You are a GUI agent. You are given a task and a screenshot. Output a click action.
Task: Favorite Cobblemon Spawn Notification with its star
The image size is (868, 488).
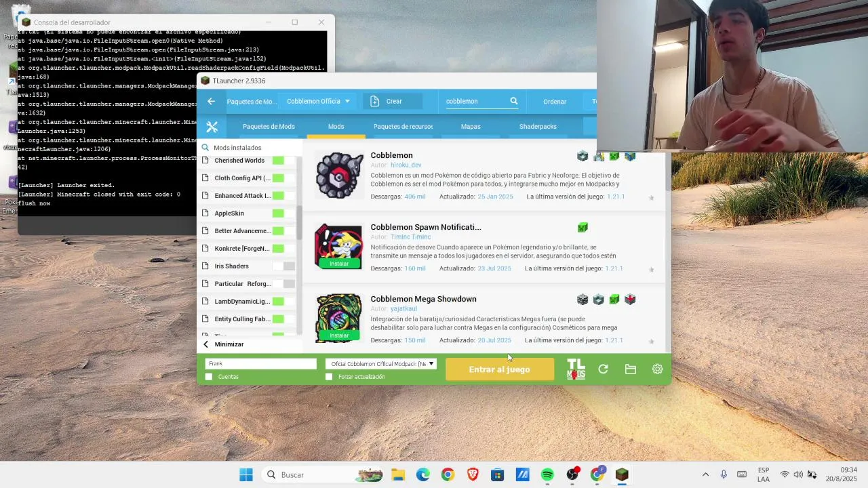coord(651,270)
